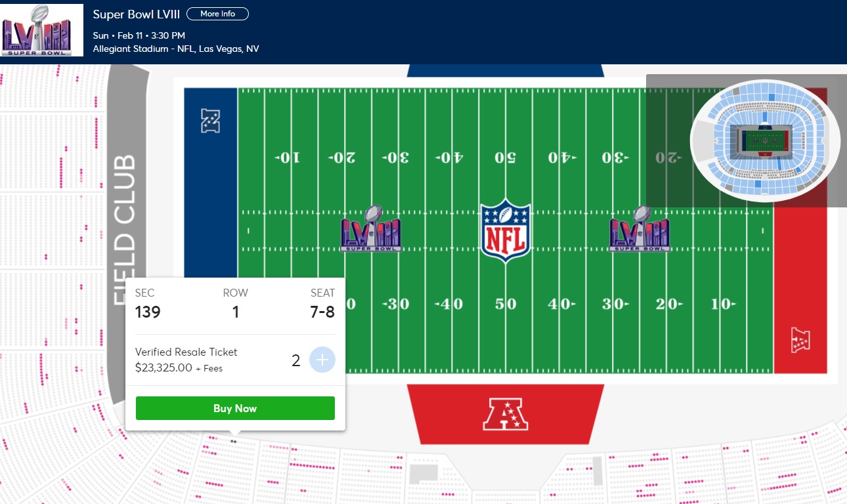Click the left Super Bowl LVIII field logo
The image size is (847, 504).
[x=371, y=228]
